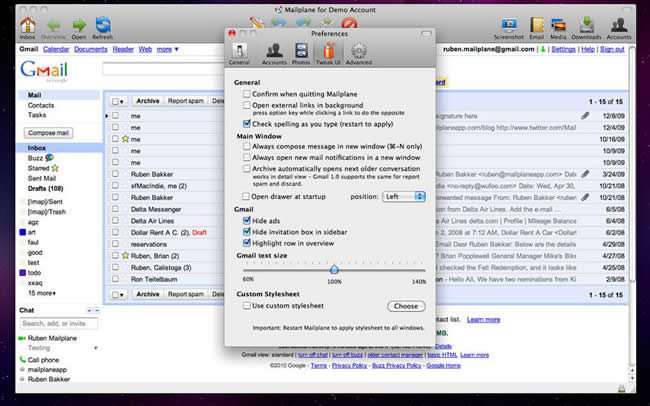Click the Help link in header
650x406 pixels.
tap(587, 49)
